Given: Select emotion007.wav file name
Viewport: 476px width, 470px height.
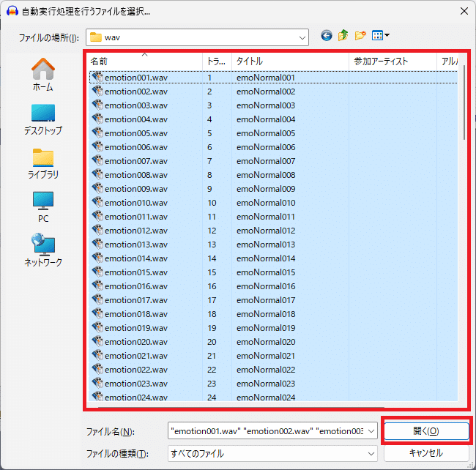Looking at the screenshot, I should (136, 161).
